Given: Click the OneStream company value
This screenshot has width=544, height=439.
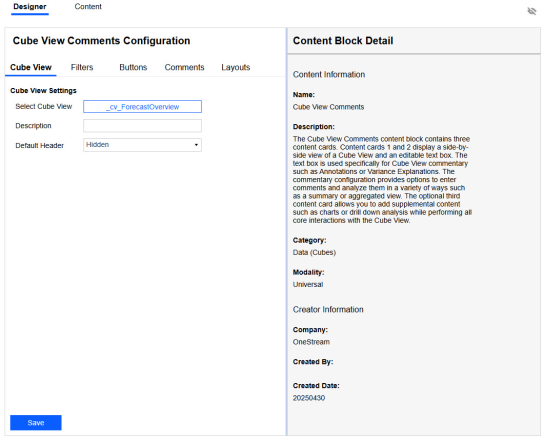Looking at the screenshot, I should 311,342.
